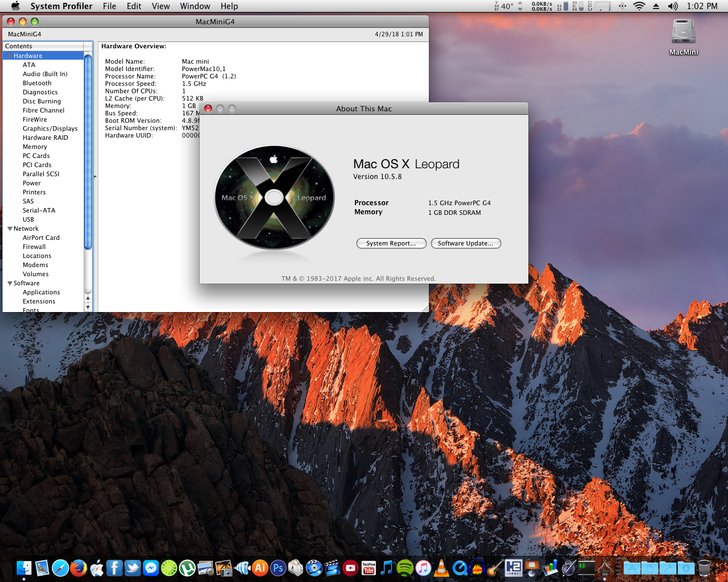Launch Spotify from the dock

click(405, 568)
